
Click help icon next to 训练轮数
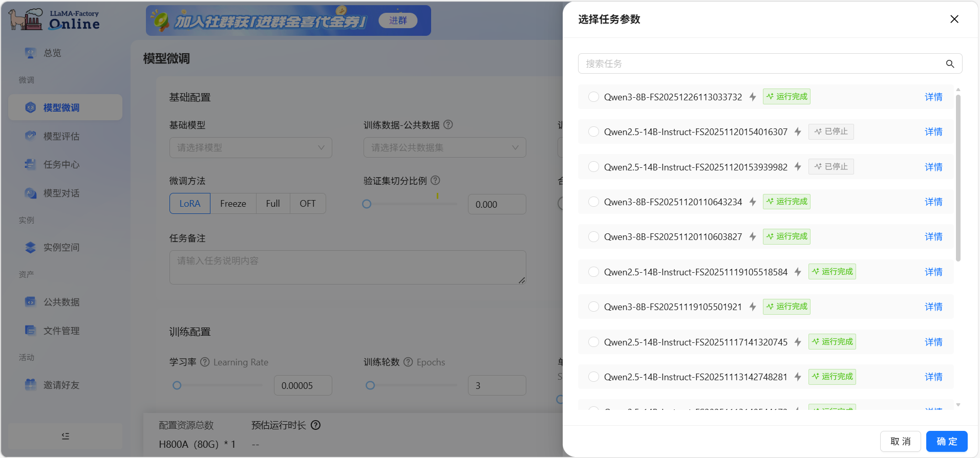coord(408,362)
